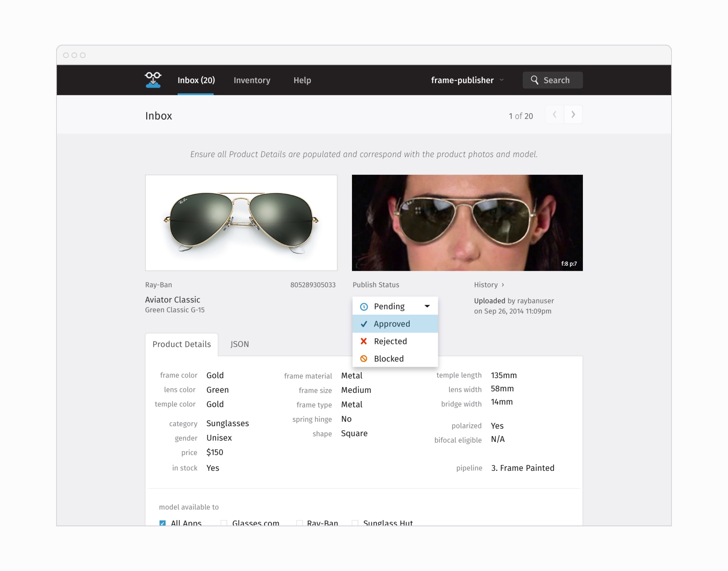Enable the Glasses.com checkbox

(223, 523)
